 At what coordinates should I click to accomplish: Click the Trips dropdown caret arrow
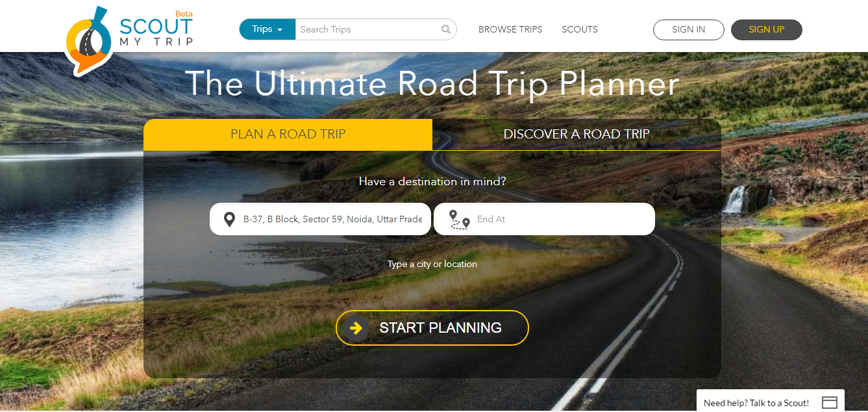[x=280, y=30]
